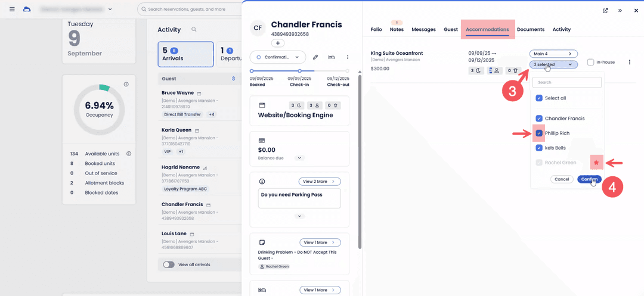The image size is (644, 296).
Task: Open Karla Queen arrival entry
Action: pyautogui.click(x=177, y=130)
